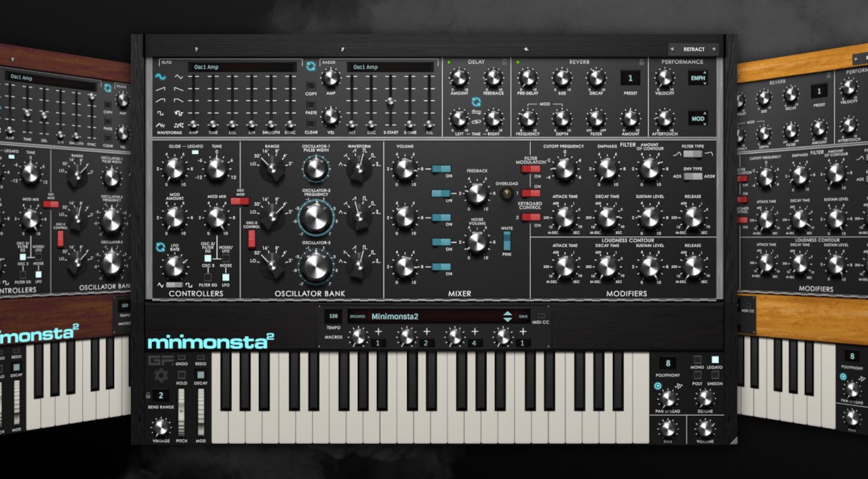Open the preset selector chevrons beside Minimonsta2
868x479 pixels.
(x=508, y=316)
